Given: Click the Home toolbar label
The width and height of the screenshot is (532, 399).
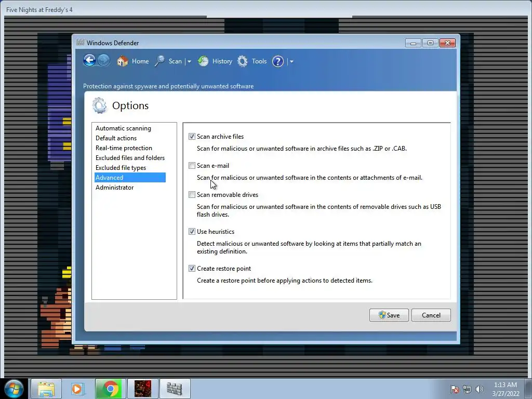Looking at the screenshot, I should click(140, 61).
